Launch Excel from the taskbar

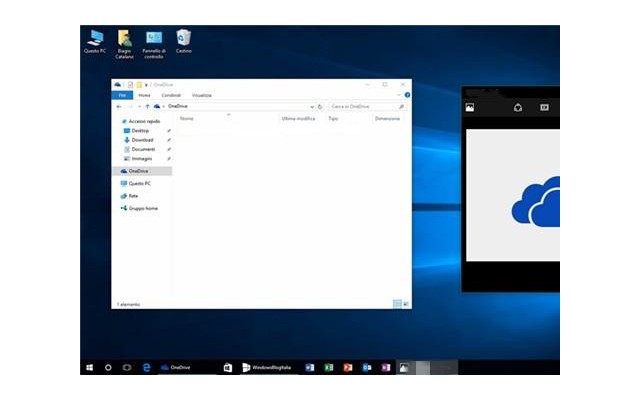[329, 368]
